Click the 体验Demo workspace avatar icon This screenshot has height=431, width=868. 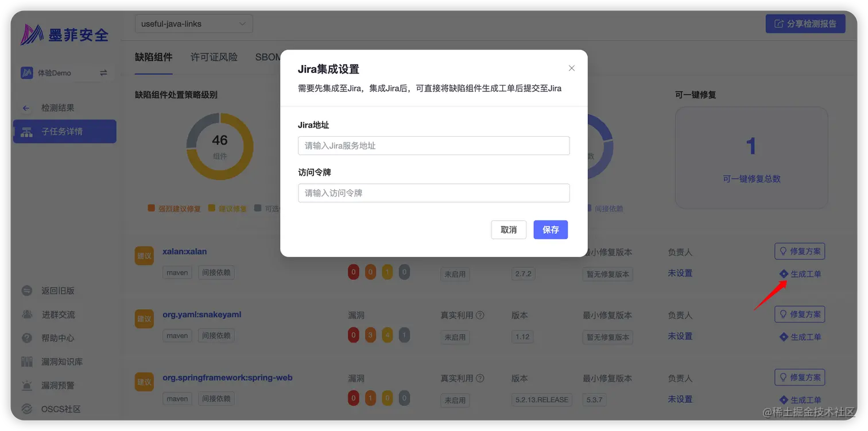click(x=26, y=73)
